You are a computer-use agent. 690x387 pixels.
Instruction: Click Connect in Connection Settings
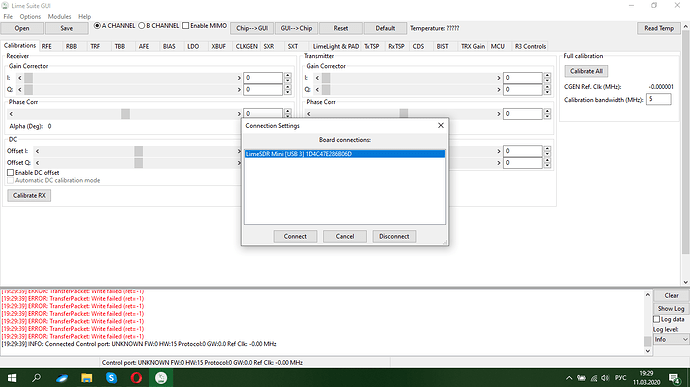295,236
